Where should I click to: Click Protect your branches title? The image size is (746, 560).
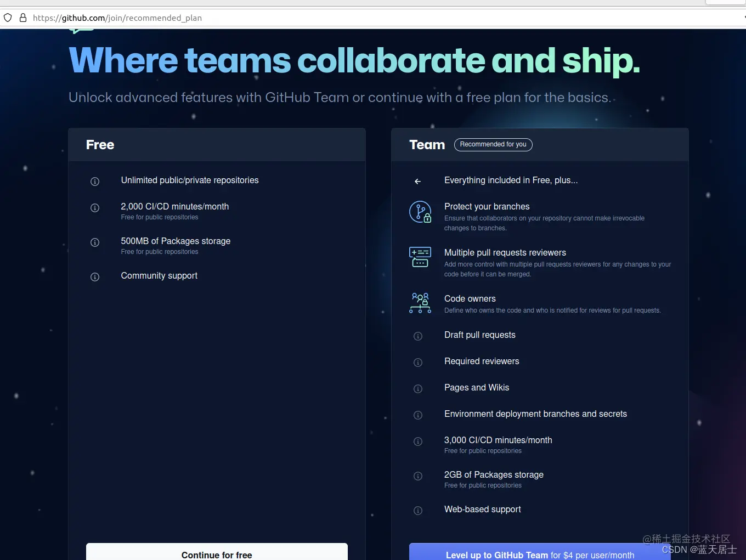[x=487, y=207]
